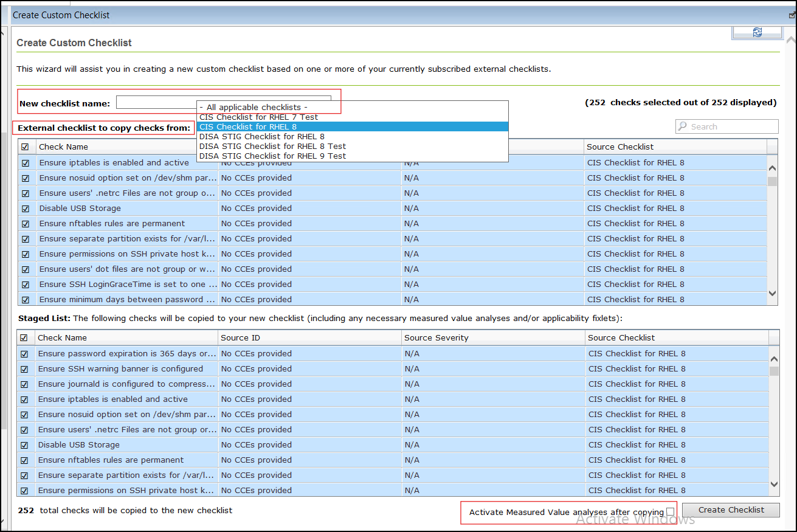Click the Staged List scroll-up arrow
797x532 pixels.
(x=774, y=359)
